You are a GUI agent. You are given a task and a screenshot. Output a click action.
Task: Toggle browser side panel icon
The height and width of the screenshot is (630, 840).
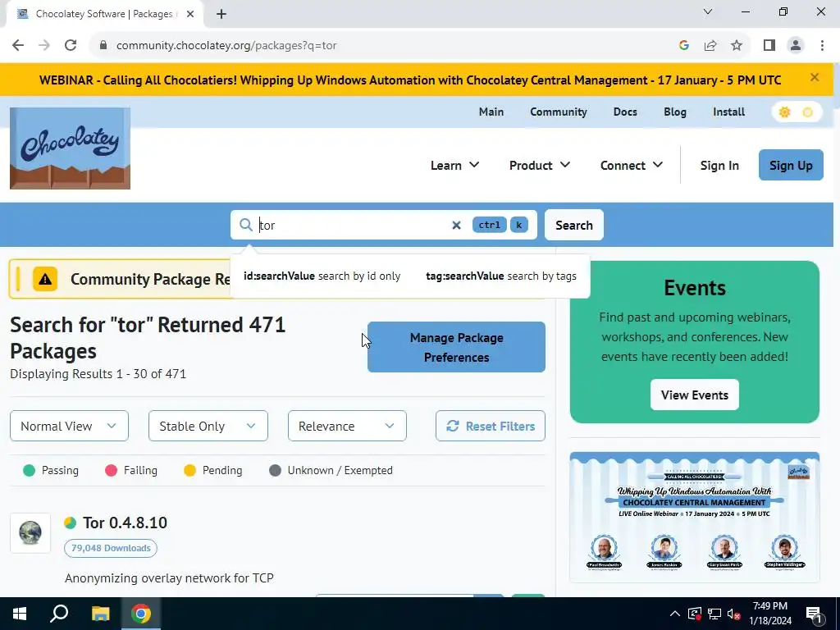[769, 46]
